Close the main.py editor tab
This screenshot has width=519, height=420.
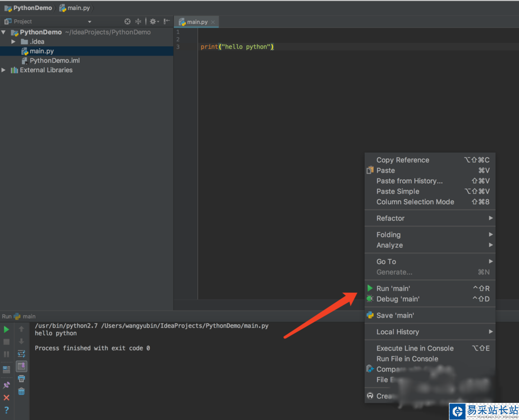pos(213,22)
